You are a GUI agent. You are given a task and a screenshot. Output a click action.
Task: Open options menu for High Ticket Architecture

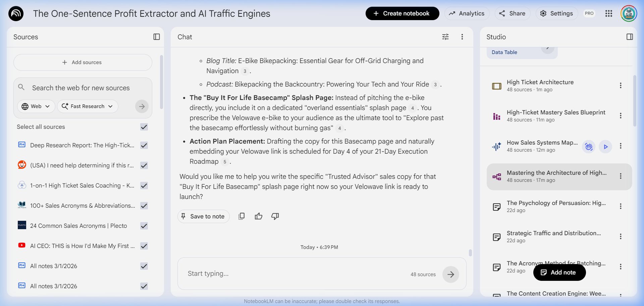(621, 86)
